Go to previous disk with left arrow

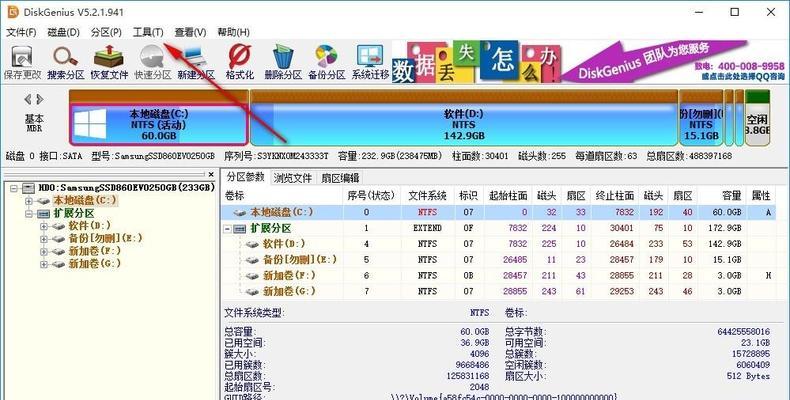pos(28,99)
